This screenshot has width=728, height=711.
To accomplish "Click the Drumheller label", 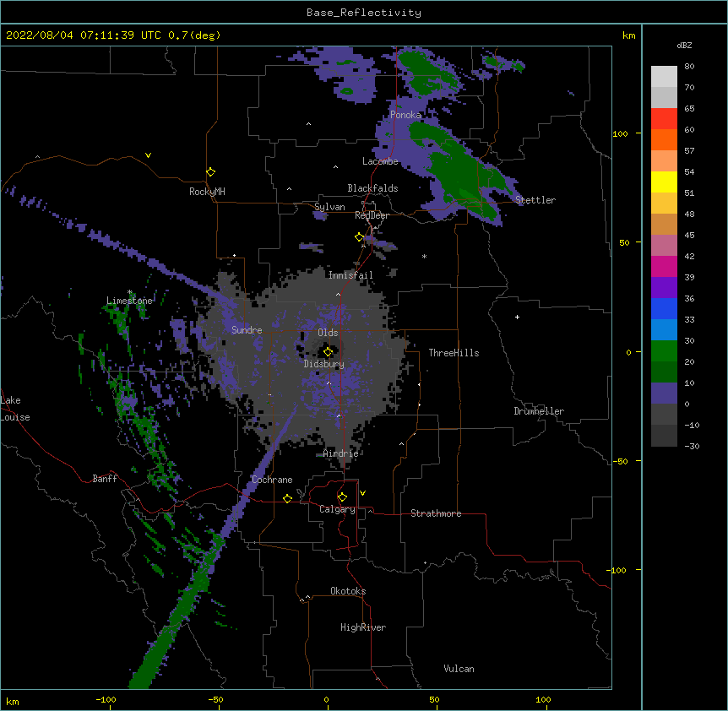I will [539, 411].
